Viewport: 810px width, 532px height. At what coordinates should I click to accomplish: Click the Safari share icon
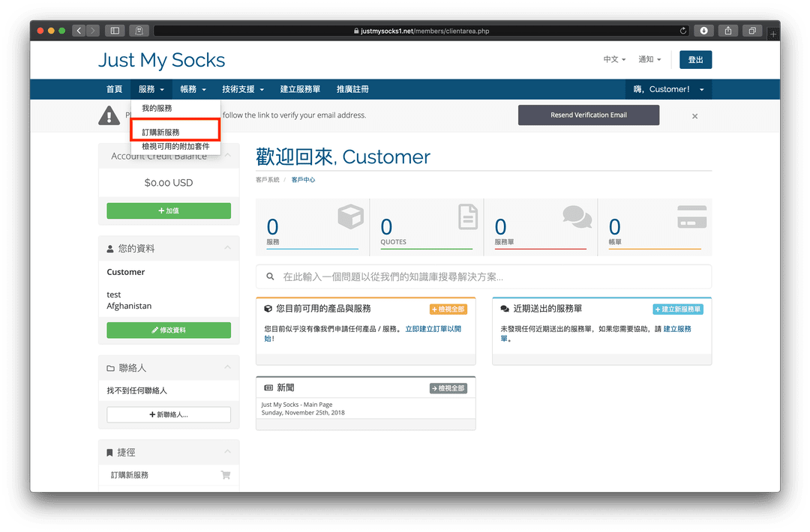(x=727, y=31)
